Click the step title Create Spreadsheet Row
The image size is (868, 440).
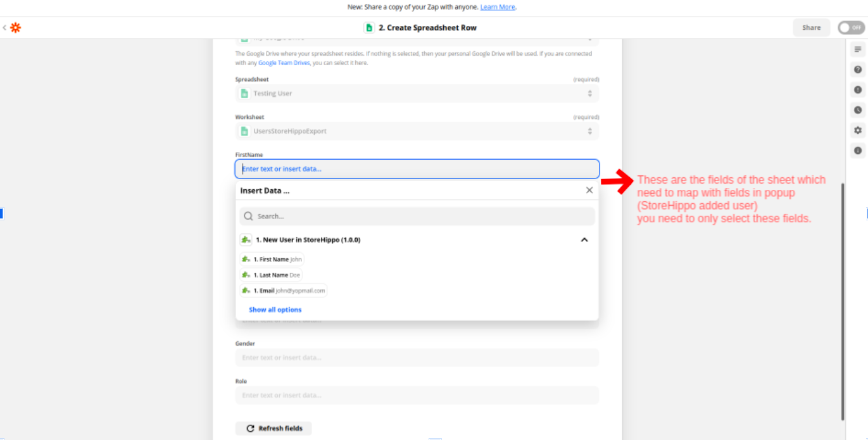click(427, 28)
